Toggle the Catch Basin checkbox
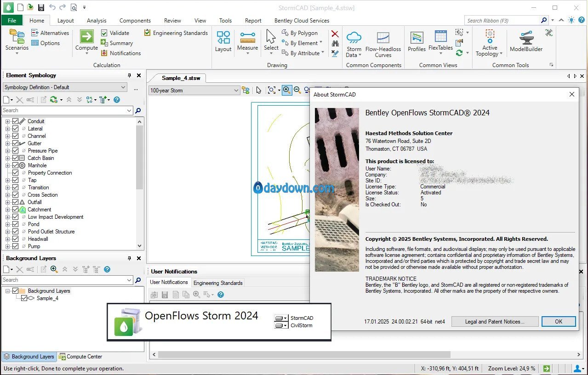This screenshot has height=375, width=588. [x=16, y=158]
